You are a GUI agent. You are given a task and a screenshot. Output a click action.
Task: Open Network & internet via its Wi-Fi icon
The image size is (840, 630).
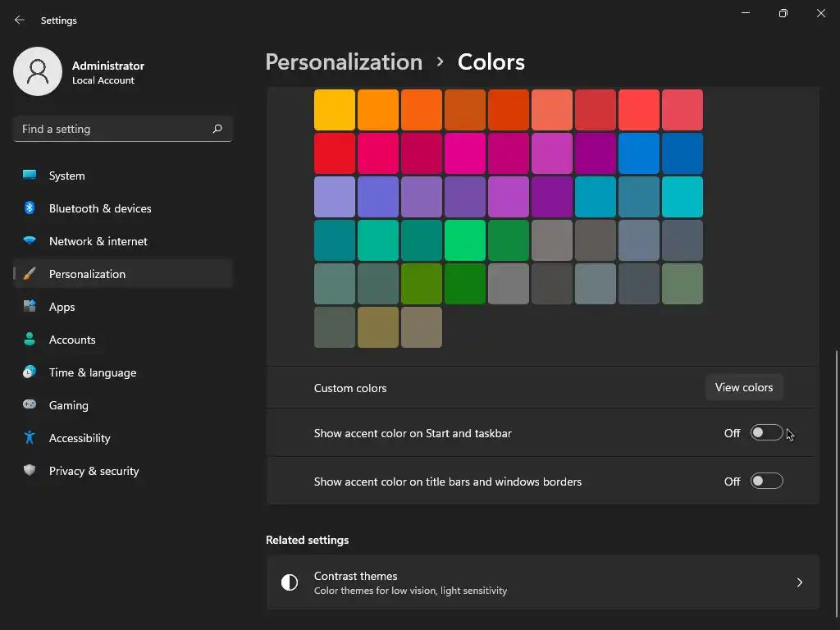pos(30,241)
